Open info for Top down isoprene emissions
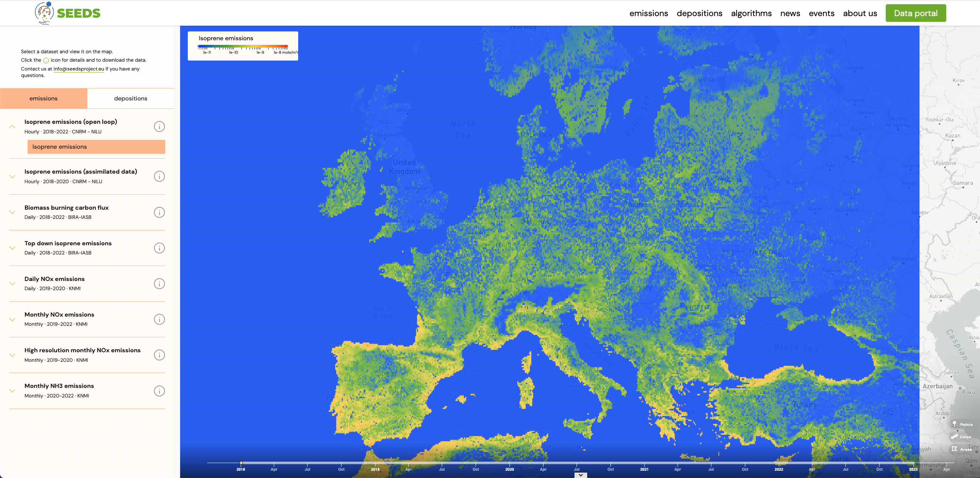980x478 pixels. point(159,248)
